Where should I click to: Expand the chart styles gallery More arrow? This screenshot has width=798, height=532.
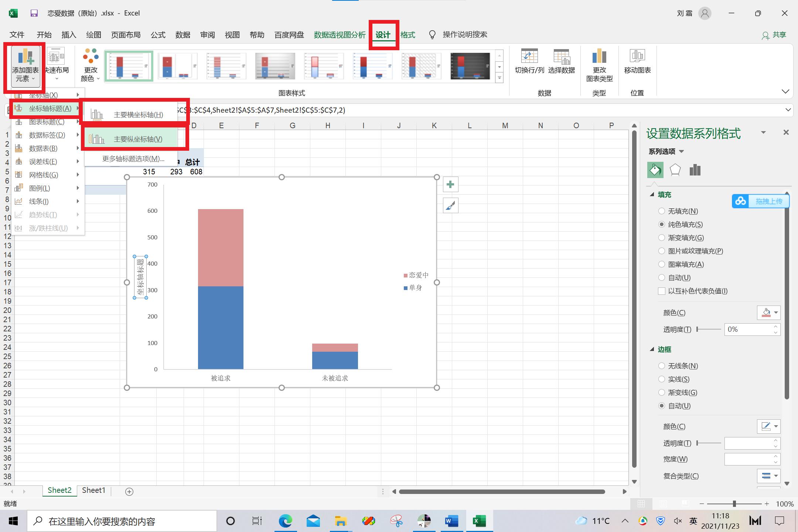click(499, 78)
